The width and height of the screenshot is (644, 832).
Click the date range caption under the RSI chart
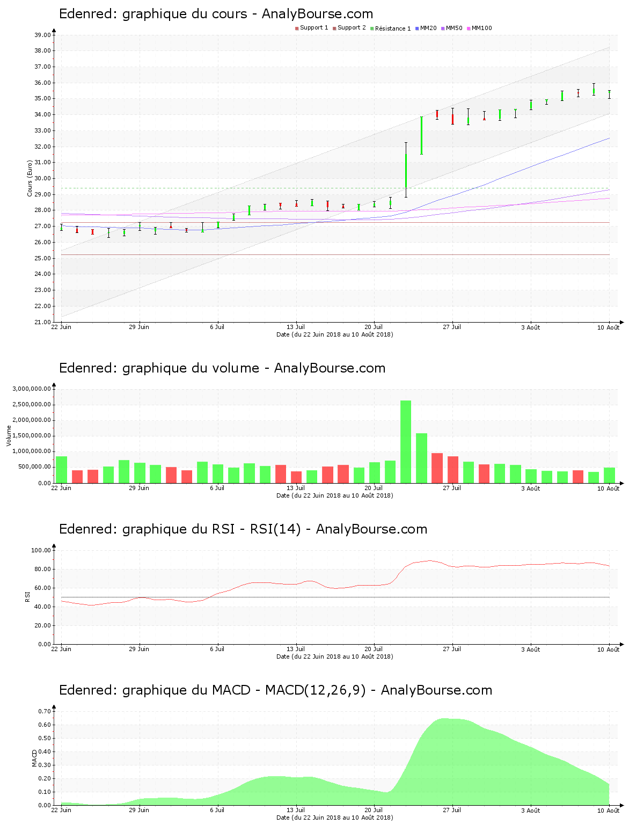[334, 656]
